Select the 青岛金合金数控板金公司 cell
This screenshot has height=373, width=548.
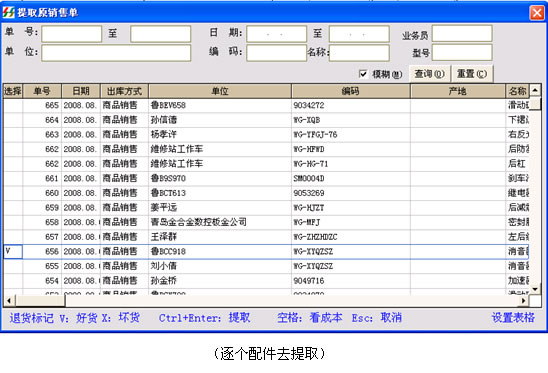coord(220,222)
